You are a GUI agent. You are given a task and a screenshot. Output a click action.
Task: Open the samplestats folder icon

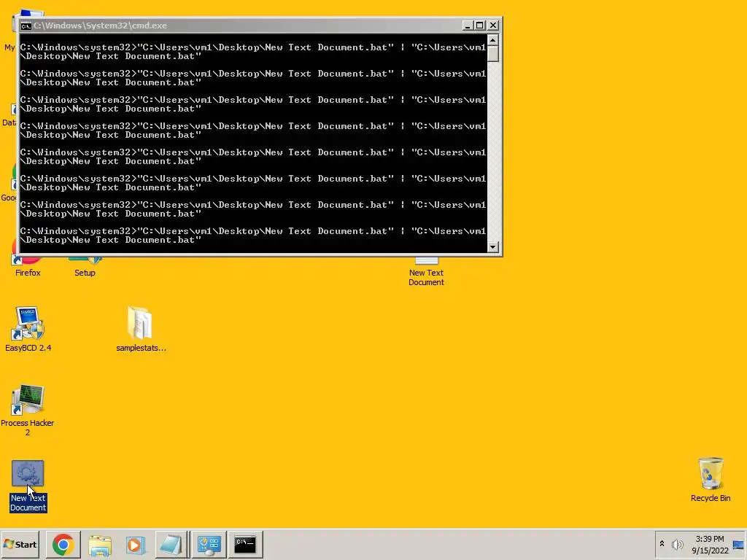(141, 330)
